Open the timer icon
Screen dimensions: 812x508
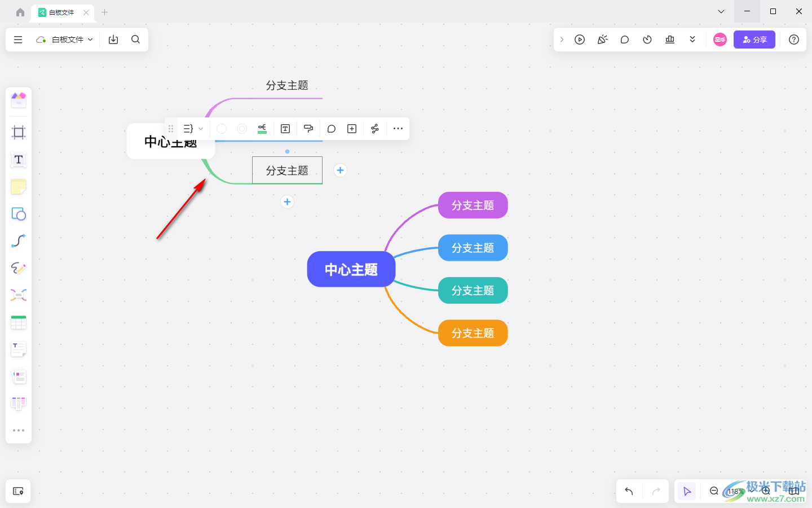[647, 40]
